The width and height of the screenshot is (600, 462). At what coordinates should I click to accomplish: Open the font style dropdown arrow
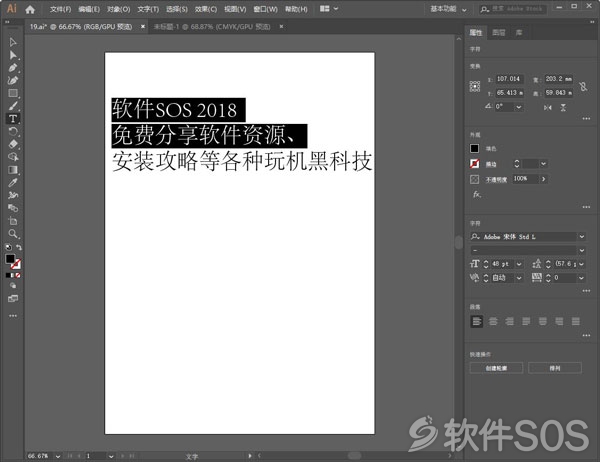[582, 250]
